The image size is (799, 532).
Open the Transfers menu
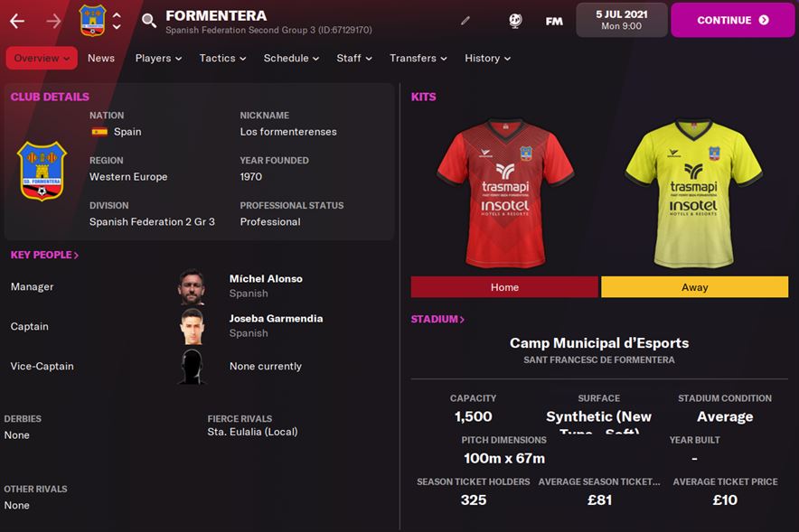[418, 58]
